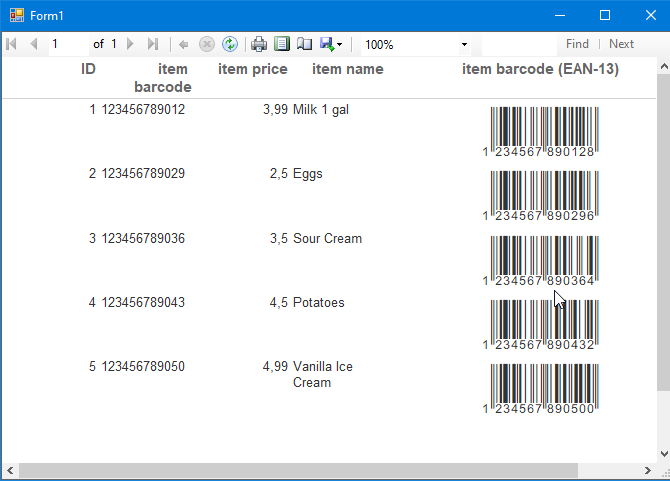Select barcode value 123456789036
The width and height of the screenshot is (670, 481).
(143, 238)
